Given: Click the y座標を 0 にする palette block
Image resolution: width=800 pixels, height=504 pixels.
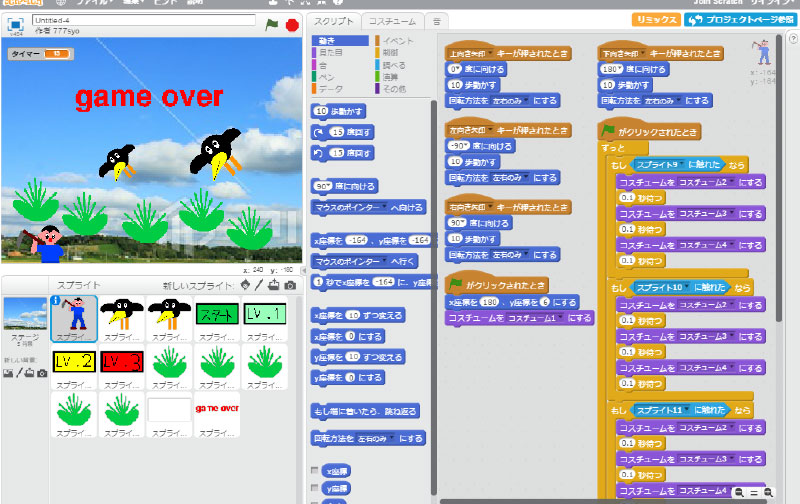Looking at the screenshot, I should [348, 377].
